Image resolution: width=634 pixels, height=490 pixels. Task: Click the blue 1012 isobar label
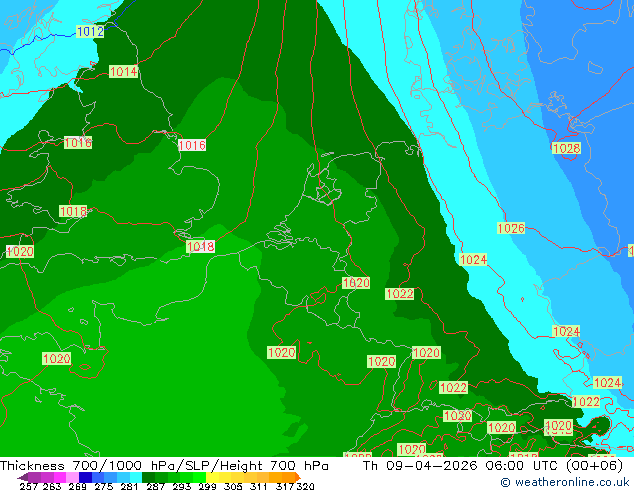tap(90, 31)
